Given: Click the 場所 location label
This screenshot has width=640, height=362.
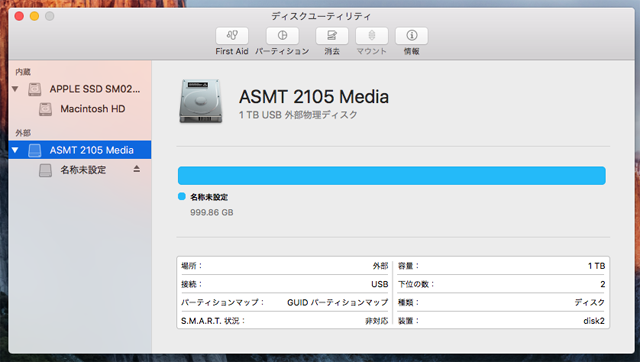Looking at the screenshot, I should (x=192, y=266).
